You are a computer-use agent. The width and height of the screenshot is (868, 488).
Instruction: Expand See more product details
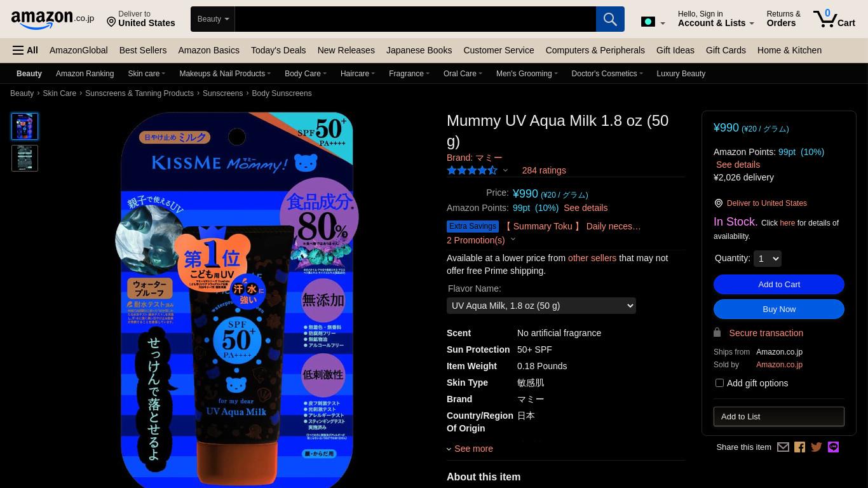click(470, 449)
